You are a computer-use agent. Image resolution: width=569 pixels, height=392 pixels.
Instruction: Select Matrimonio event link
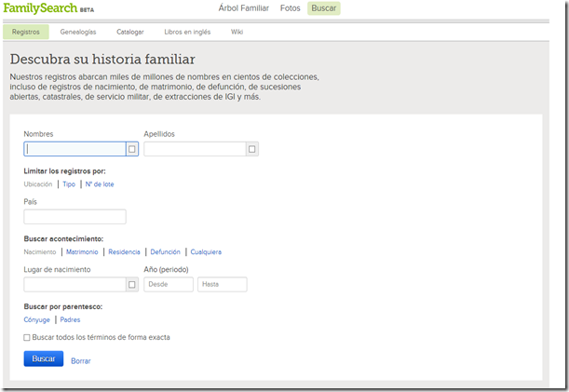point(82,252)
